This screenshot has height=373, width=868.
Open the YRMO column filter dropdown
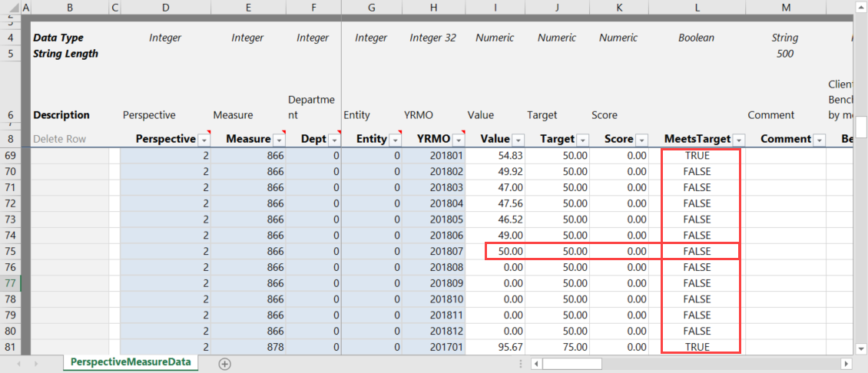[x=458, y=140]
